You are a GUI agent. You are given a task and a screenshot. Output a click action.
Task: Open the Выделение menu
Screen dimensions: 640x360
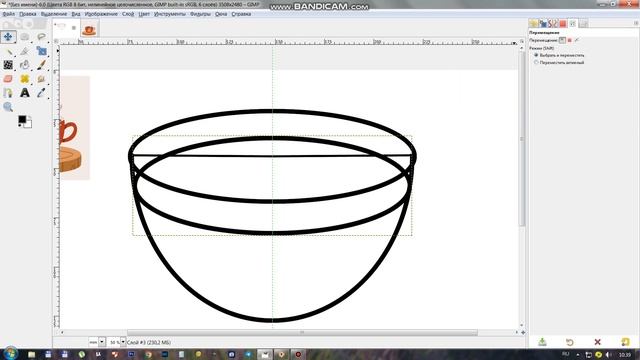click(54, 14)
